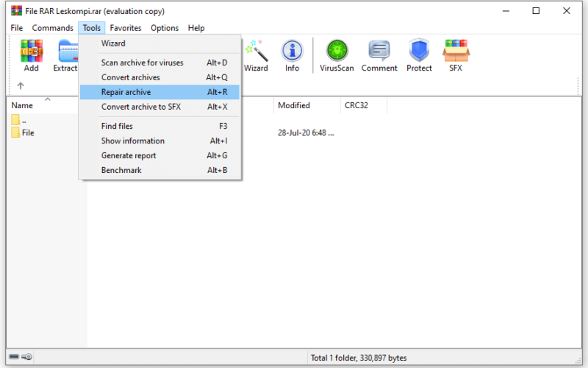Click the Protect shield icon

tap(419, 51)
